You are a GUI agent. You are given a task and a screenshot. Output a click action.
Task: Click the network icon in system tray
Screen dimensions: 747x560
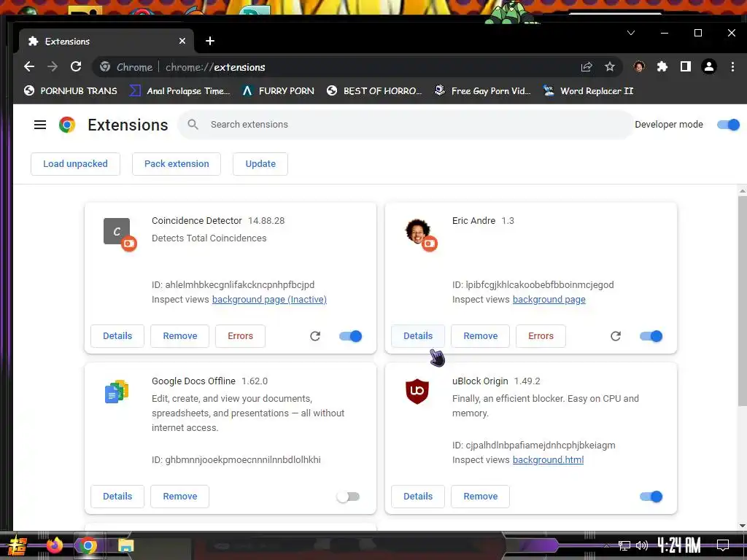point(624,545)
